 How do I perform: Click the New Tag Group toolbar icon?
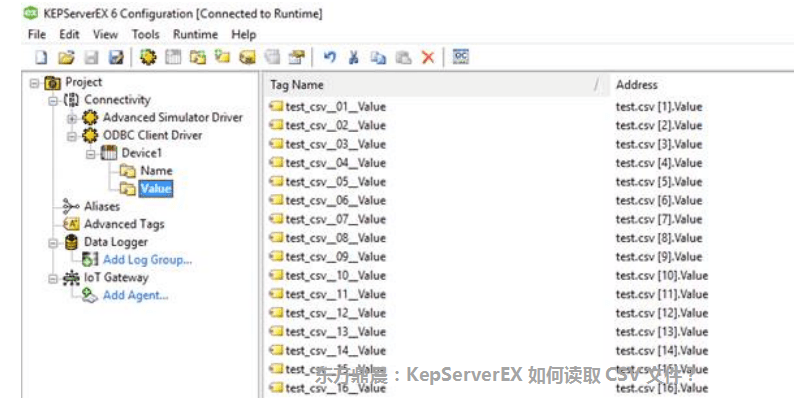[x=198, y=57]
